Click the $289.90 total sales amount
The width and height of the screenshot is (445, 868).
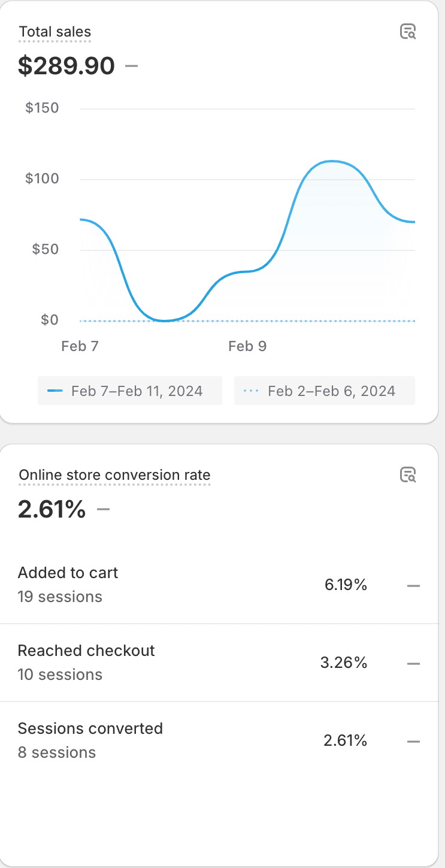pos(66,66)
